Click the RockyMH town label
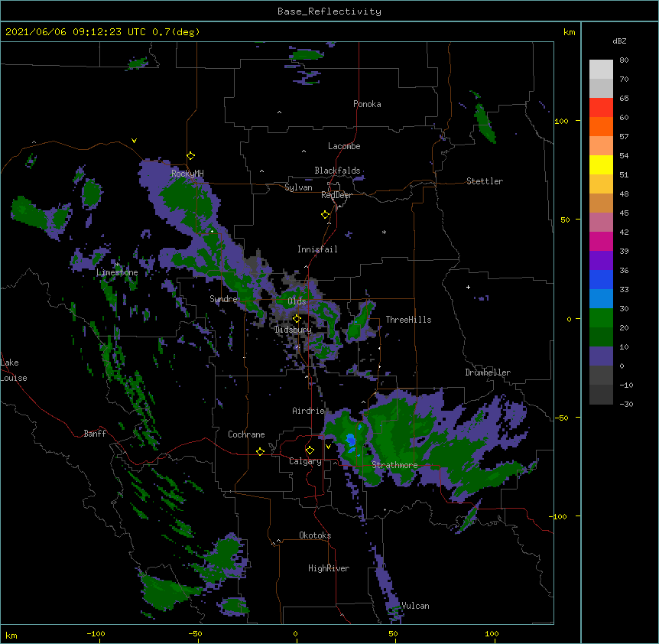The height and width of the screenshot is (644, 659). (x=187, y=173)
